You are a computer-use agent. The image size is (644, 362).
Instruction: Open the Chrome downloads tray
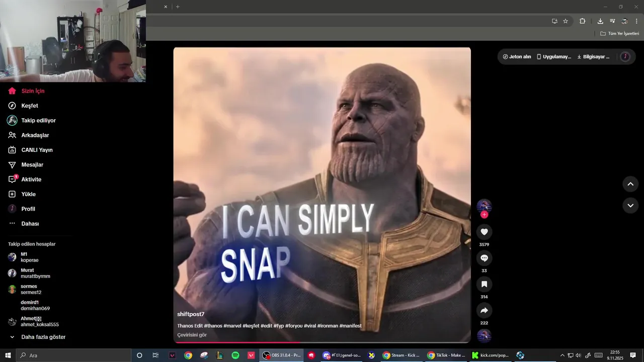pyautogui.click(x=600, y=21)
